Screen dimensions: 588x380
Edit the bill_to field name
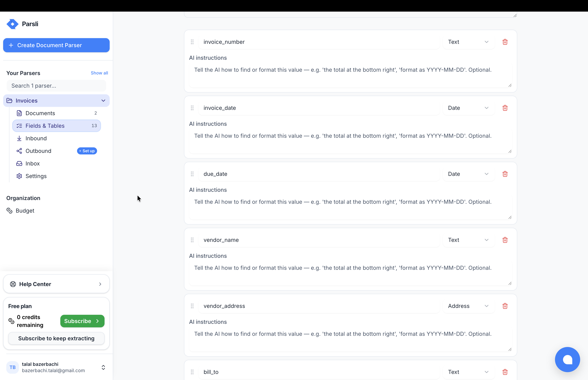pyautogui.click(x=319, y=372)
